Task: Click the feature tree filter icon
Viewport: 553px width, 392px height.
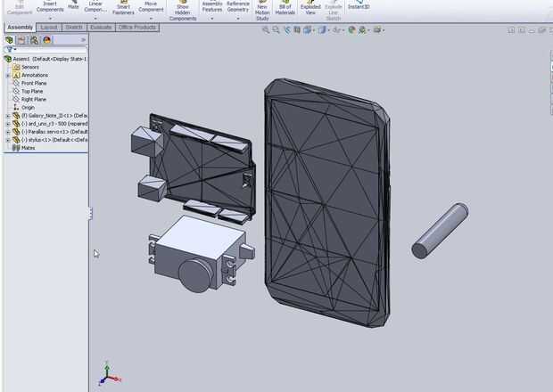Action: [x=10, y=50]
